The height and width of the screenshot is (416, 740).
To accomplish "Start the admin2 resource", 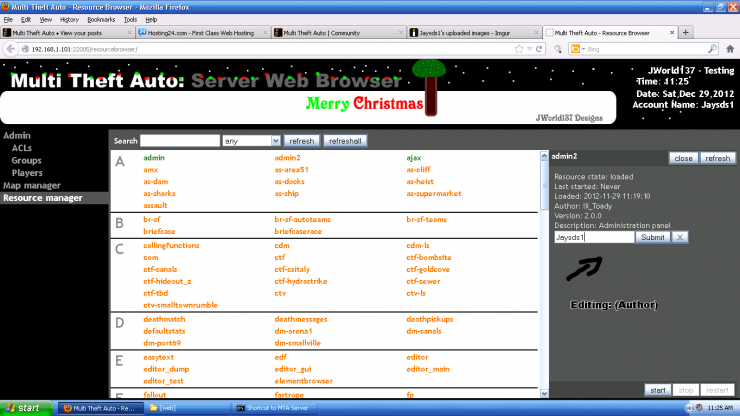I will 658,391.
